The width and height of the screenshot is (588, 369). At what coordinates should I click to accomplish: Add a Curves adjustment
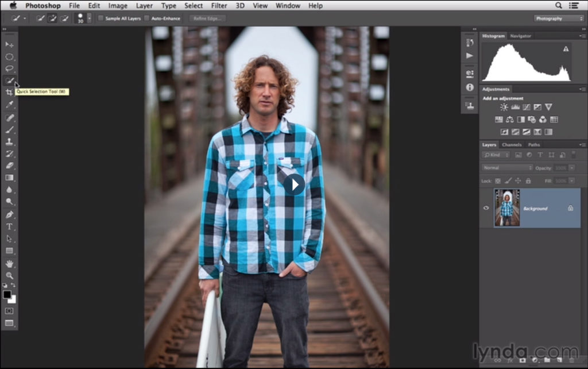527,107
